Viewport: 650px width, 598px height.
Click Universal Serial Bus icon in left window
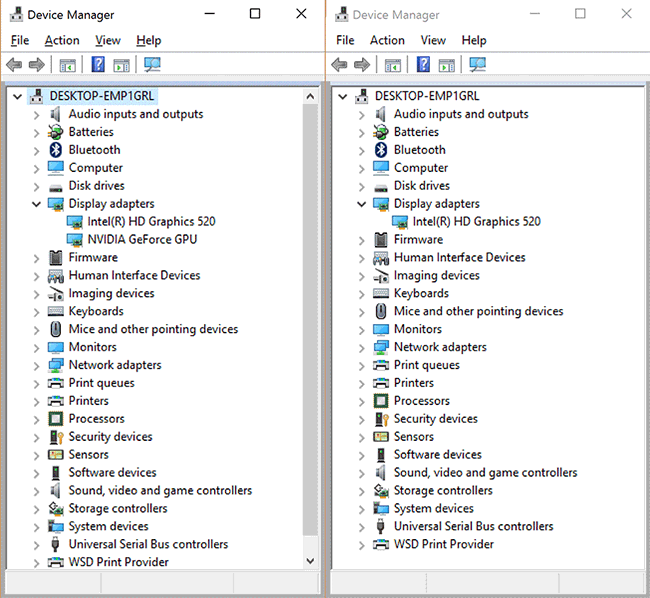pyautogui.click(x=55, y=544)
